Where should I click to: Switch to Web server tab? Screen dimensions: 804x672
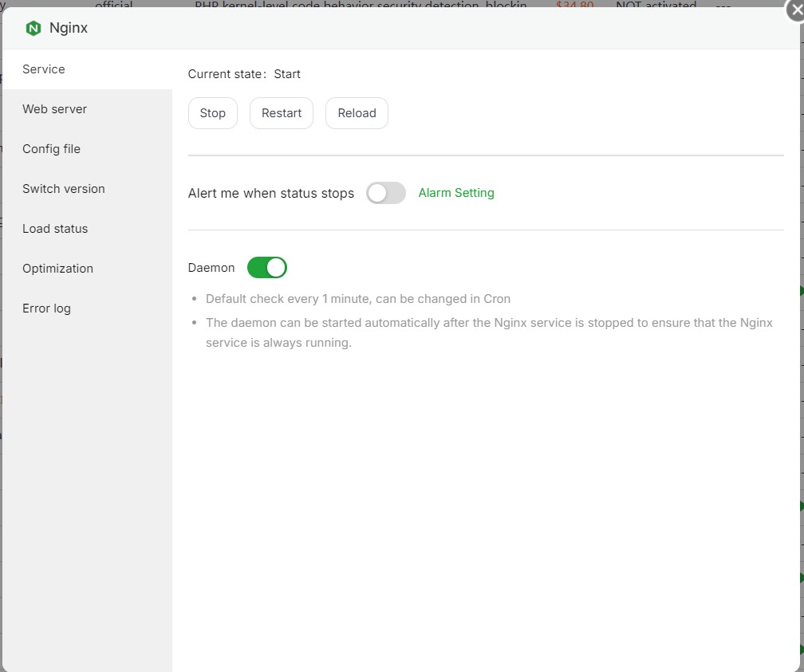click(87, 109)
